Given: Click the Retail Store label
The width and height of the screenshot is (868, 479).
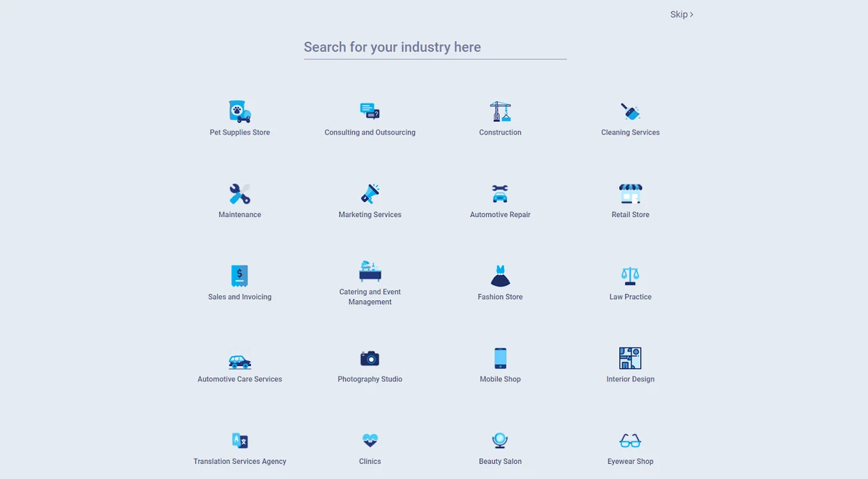Looking at the screenshot, I should 631,215.
